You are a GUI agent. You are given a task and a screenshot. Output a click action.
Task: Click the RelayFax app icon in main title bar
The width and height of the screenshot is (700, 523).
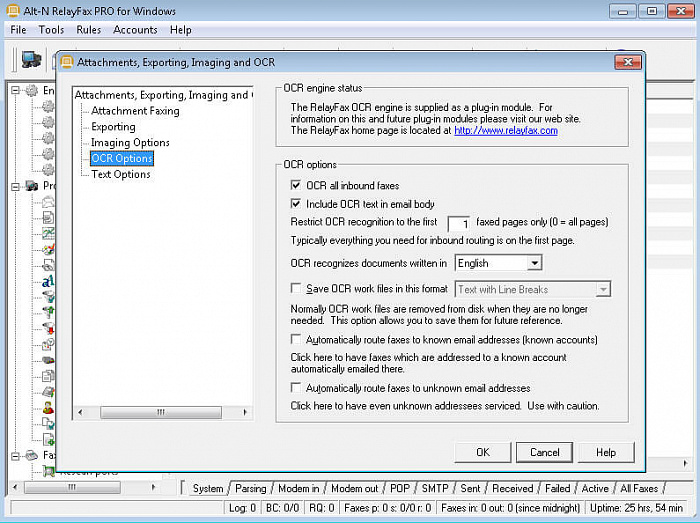point(13,11)
